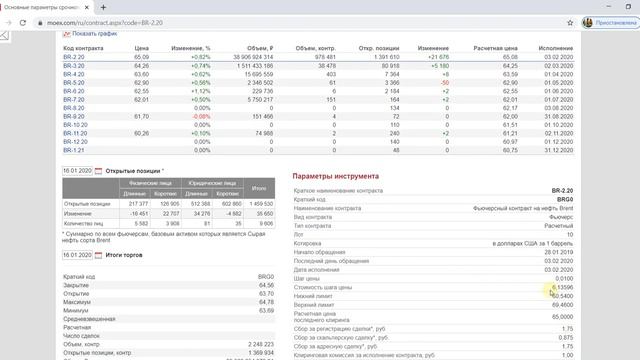The height and width of the screenshot is (360, 640).
Task: Click the +21 676 change in BR-2.20 row
Action: pos(438,57)
